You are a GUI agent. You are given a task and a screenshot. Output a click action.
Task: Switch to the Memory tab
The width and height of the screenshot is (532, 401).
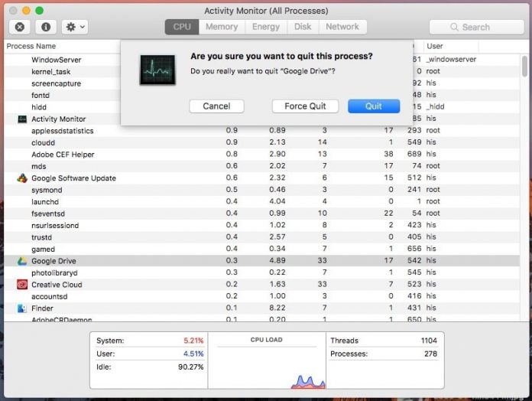(x=222, y=27)
